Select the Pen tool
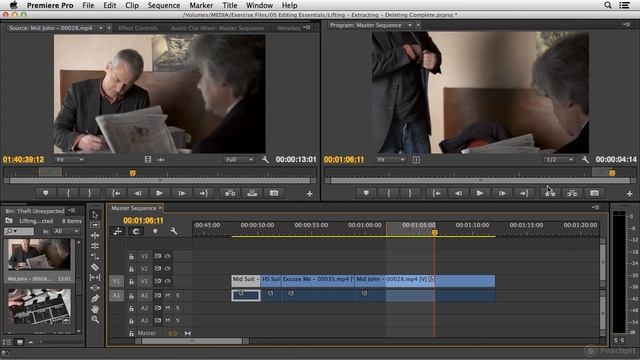Screen dimensions: 640x360 [95, 298]
